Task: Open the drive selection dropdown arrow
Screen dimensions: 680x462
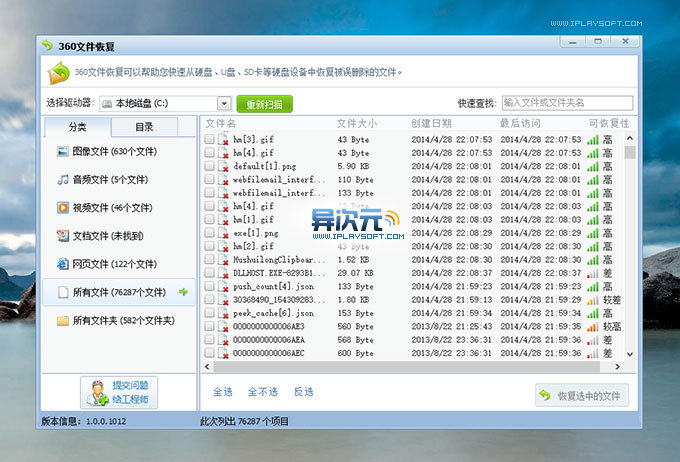Action: 224,104
